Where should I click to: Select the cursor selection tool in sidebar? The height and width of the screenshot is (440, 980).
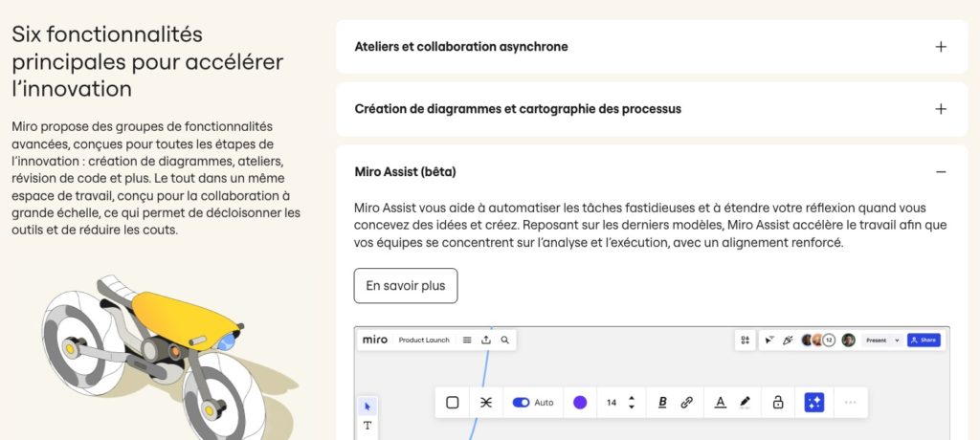point(367,407)
